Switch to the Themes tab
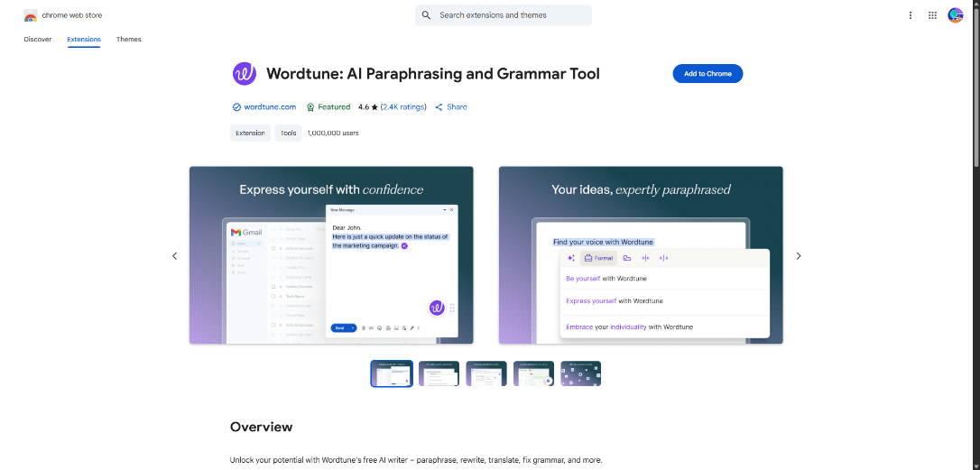 click(x=129, y=40)
